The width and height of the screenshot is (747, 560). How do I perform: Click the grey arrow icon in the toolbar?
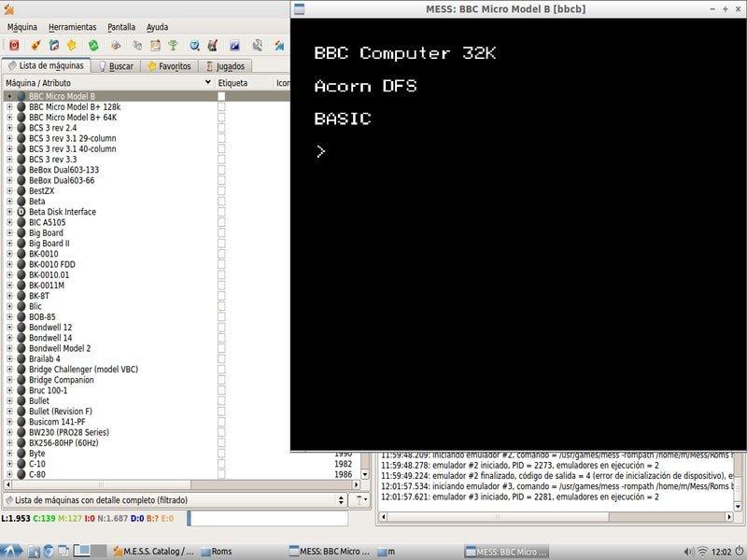[x=115, y=45]
